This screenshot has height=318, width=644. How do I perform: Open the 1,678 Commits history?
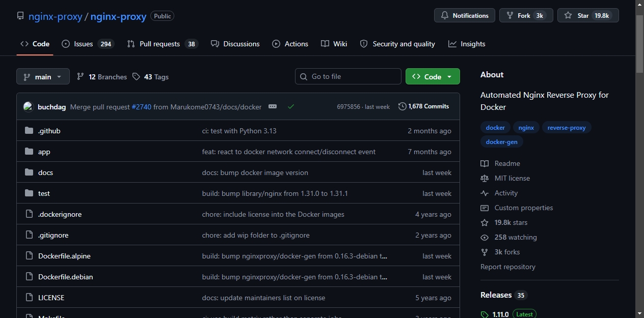coord(424,106)
